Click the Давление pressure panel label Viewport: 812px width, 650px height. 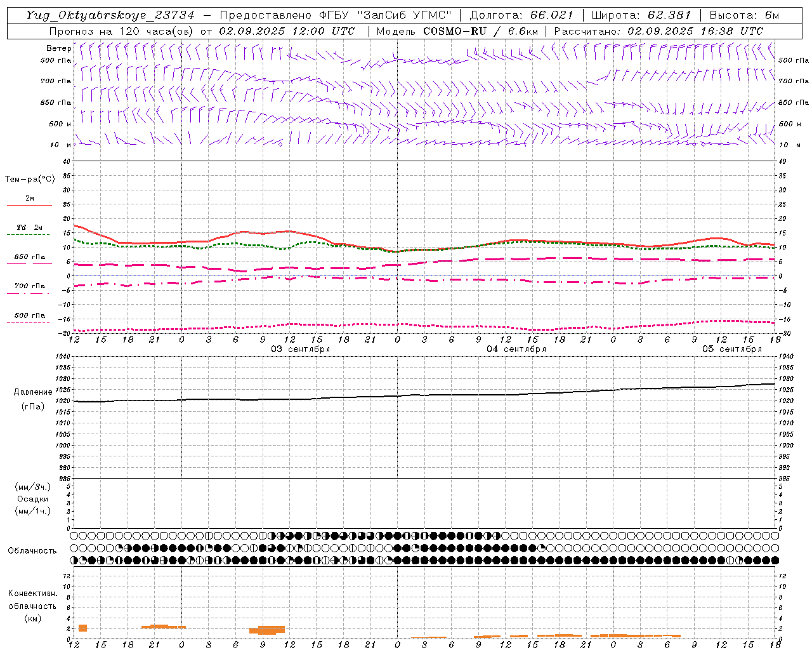point(33,392)
